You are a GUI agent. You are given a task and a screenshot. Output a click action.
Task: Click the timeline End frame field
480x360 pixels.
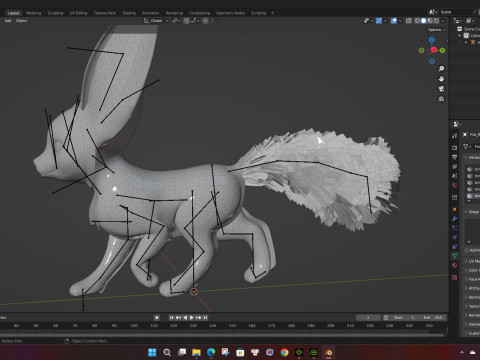433,318
